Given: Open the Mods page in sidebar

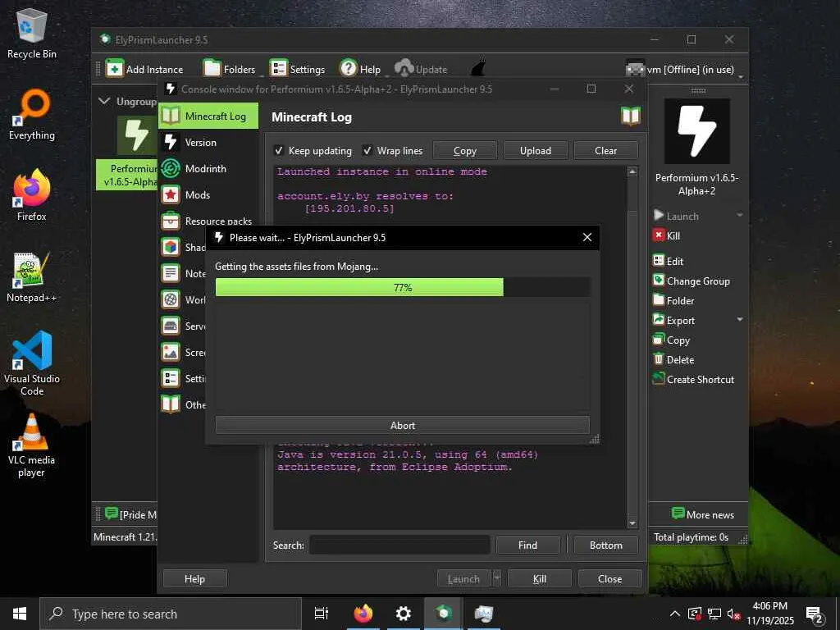Looking at the screenshot, I should click(208, 194).
